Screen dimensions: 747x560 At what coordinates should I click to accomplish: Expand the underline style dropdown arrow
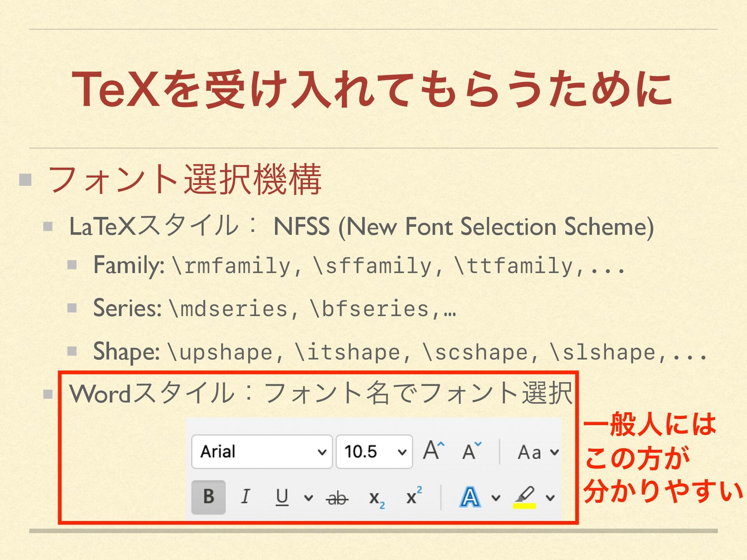coord(308,497)
